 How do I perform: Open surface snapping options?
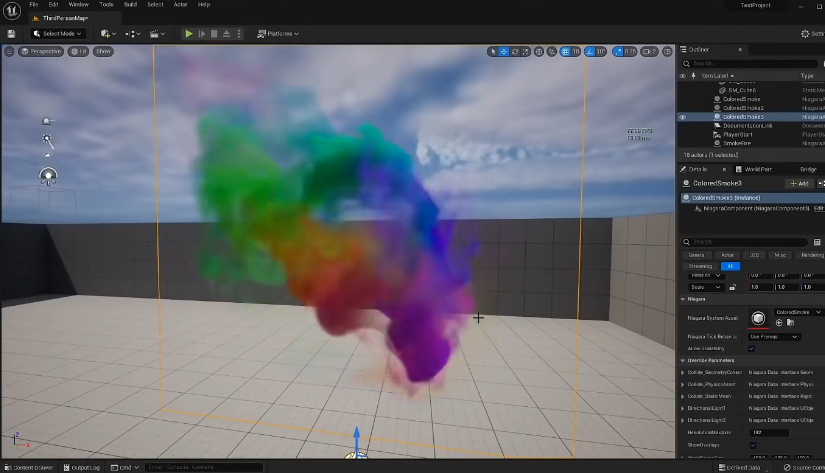pos(551,51)
